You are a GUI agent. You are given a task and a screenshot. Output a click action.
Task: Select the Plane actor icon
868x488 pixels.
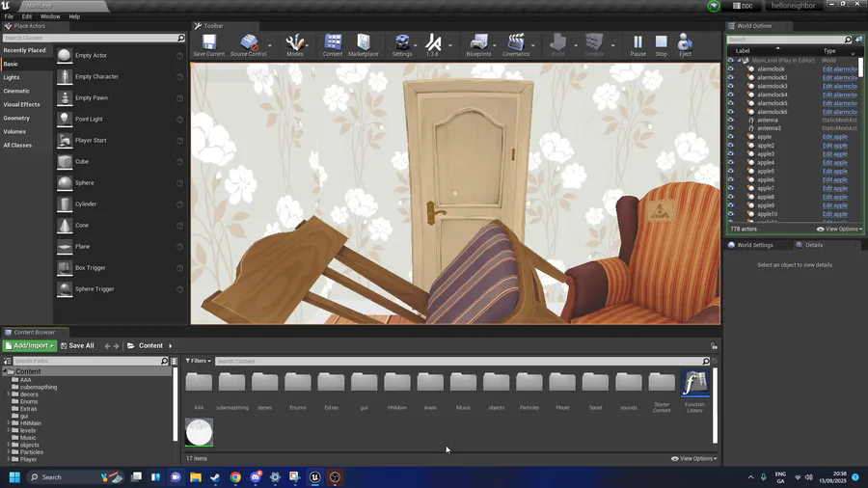(x=65, y=246)
